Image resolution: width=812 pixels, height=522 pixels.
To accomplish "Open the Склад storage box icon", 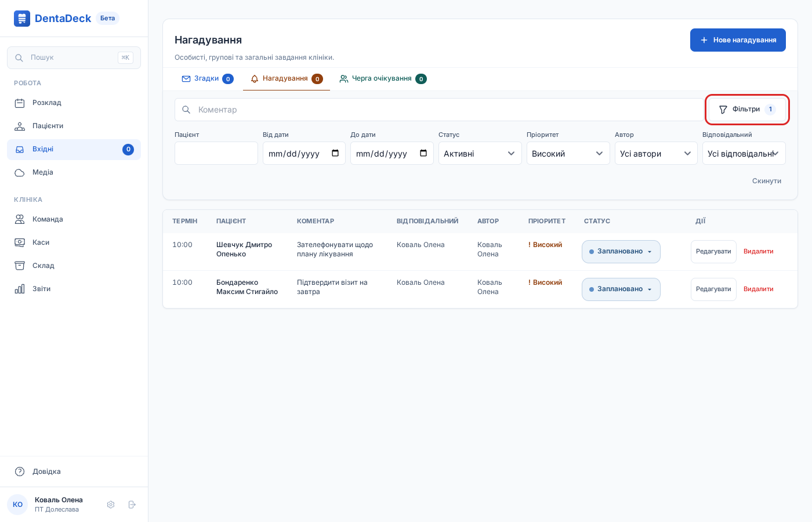I will (20, 266).
